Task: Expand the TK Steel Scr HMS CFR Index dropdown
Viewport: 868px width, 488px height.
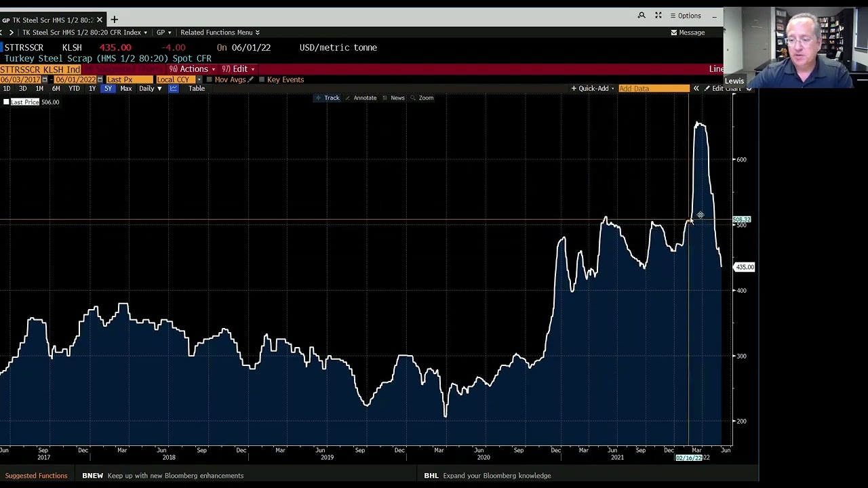Action: click(145, 33)
